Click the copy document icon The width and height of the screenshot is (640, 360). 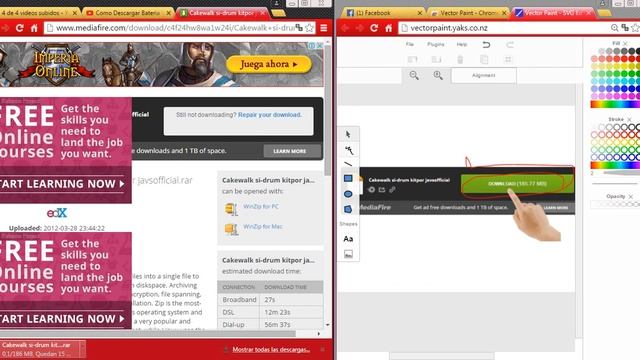484,60
